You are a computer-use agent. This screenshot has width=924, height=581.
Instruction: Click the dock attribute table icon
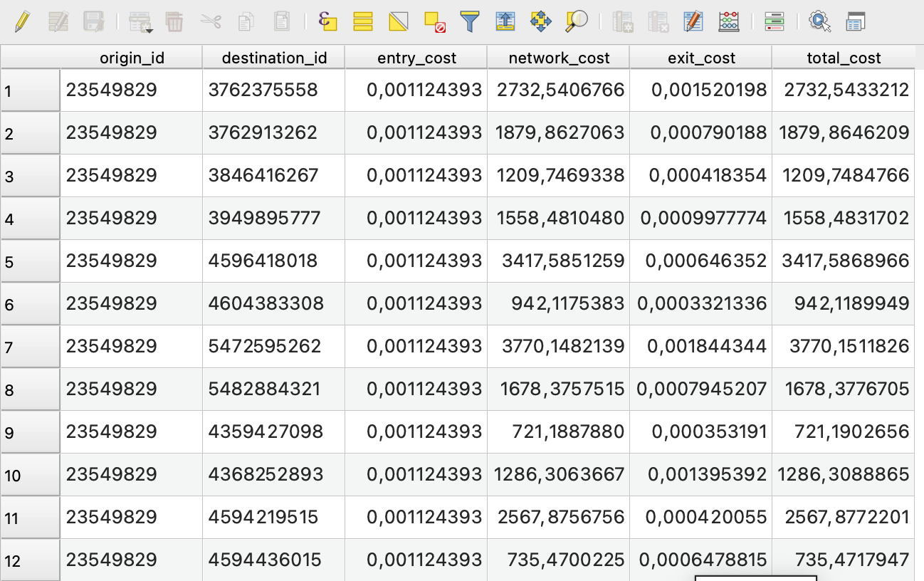click(x=855, y=22)
